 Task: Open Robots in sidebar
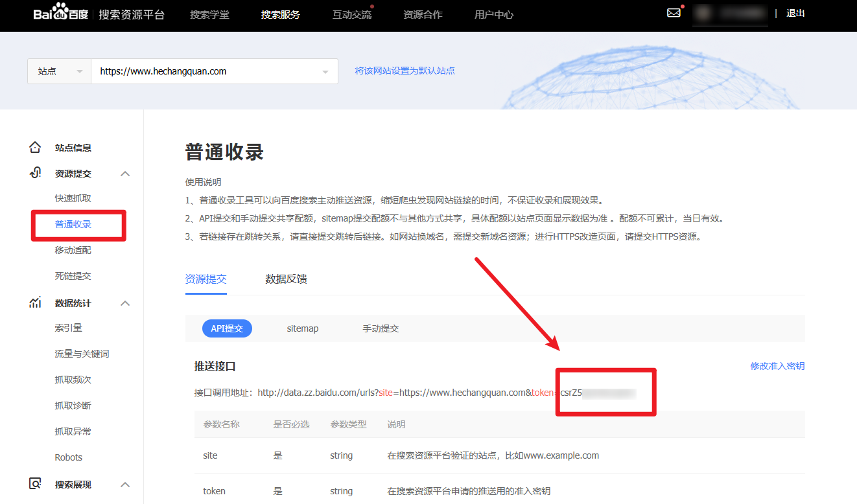[69, 457]
